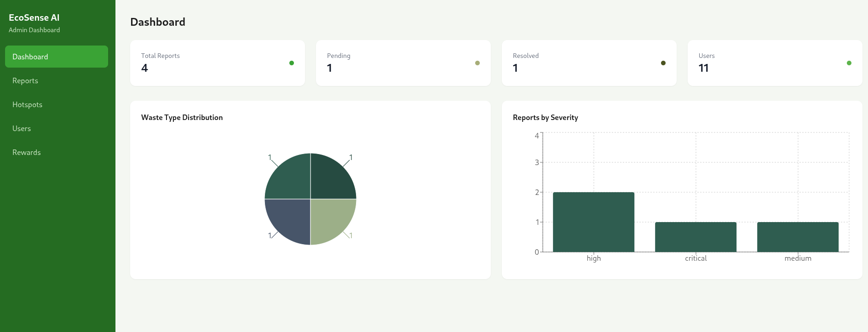Navigate to the Rewards section
This screenshot has width=868, height=332.
tap(57, 152)
